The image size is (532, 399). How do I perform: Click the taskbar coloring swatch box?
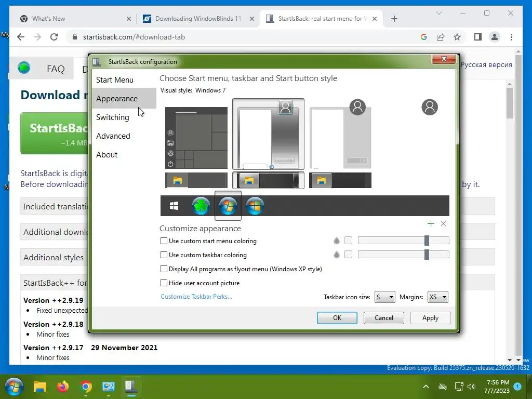(348, 255)
